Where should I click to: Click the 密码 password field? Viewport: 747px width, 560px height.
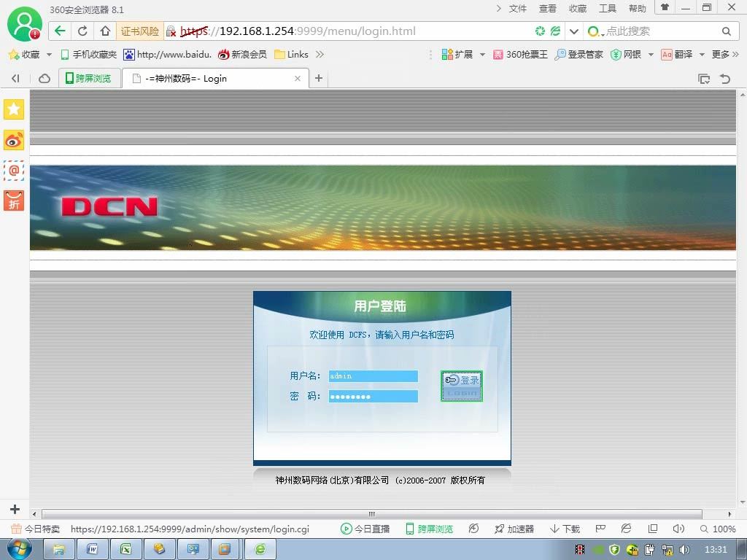pyautogui.click(x=373, y=396)
